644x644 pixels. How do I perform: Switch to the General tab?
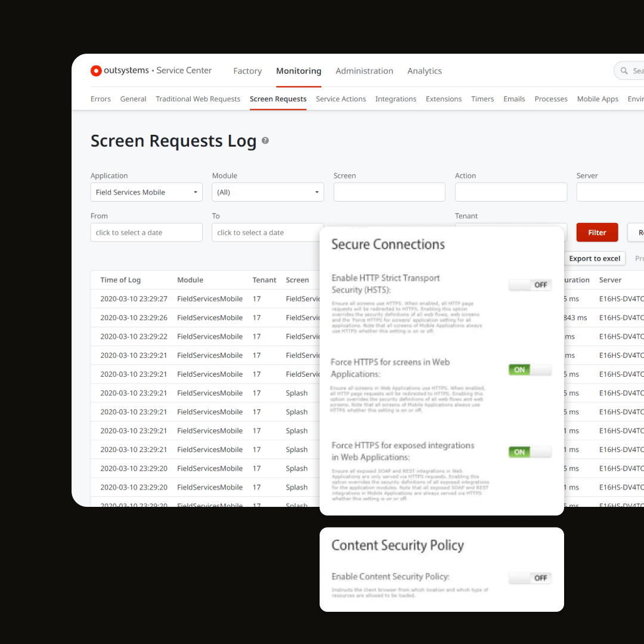pyautogui.click(x=133, y=99)
